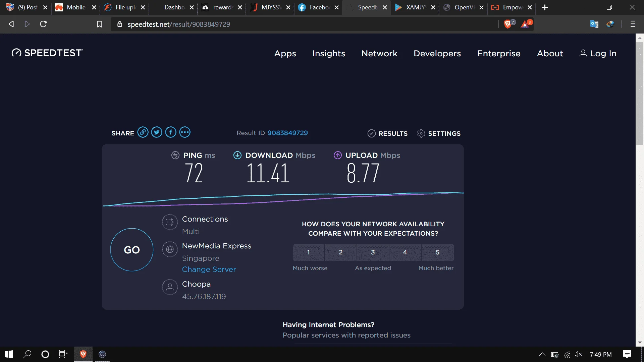Screen dimensions: 644x362
Task: Open the Developers menu
Action: (437, 53)
